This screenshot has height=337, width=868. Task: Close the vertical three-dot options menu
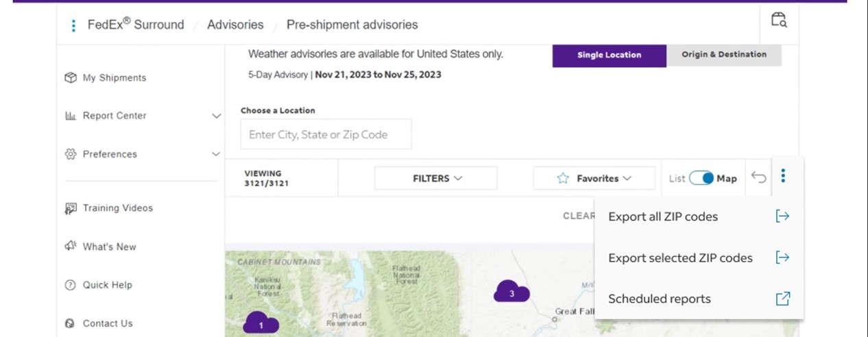783,177
